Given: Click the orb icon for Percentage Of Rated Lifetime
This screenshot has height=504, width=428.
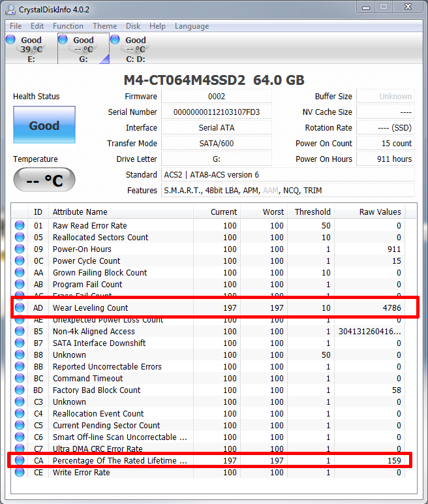Looking at the screenshot, I should [x=20, y=460].
